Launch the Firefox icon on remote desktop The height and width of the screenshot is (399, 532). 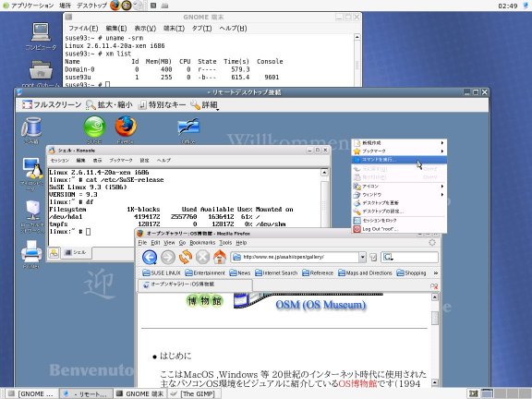coord(126,129)
